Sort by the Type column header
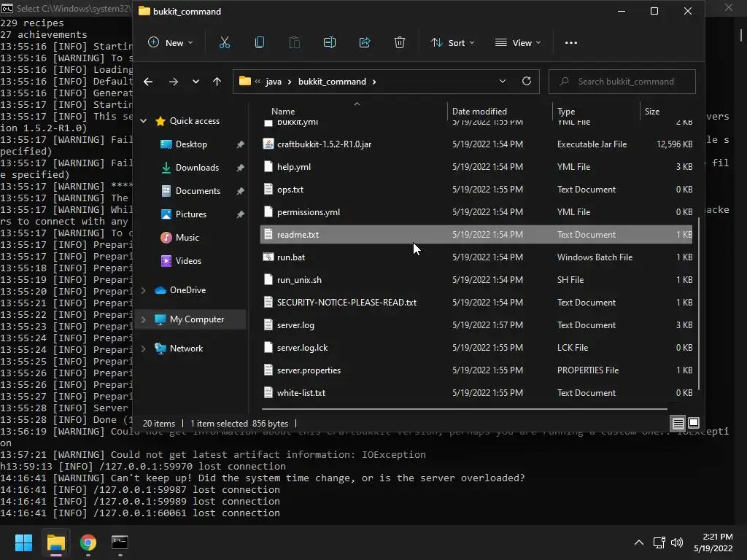The image size is (747, 560). (566, 112)
